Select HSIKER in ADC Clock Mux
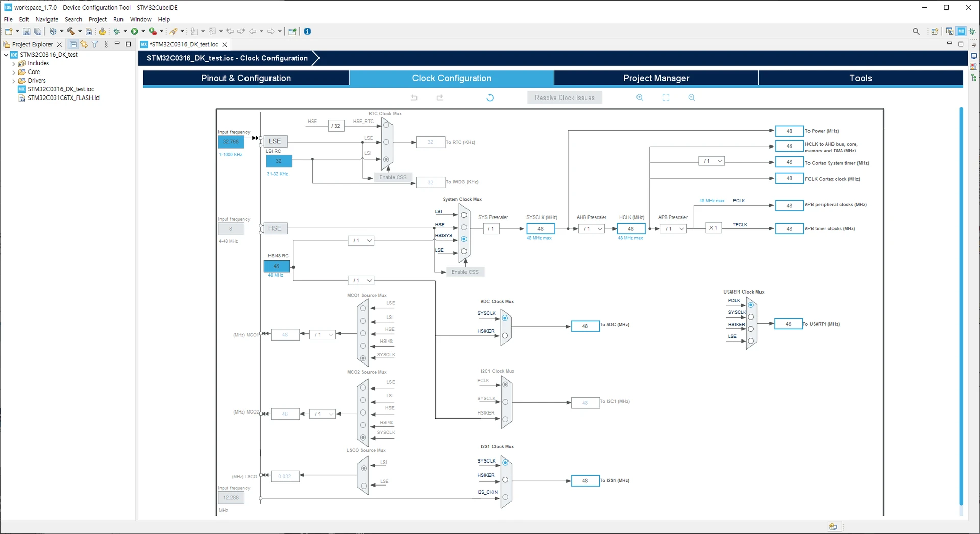The image size is (980, 534). pyautogui.click(x=505, y=335)
